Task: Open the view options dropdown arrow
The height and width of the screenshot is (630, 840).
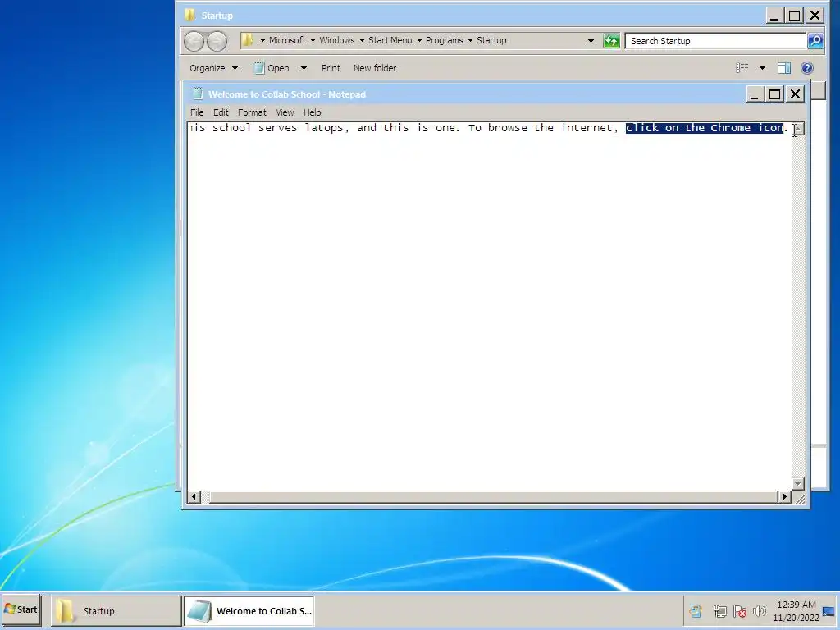Action: [x=762, y=68]
